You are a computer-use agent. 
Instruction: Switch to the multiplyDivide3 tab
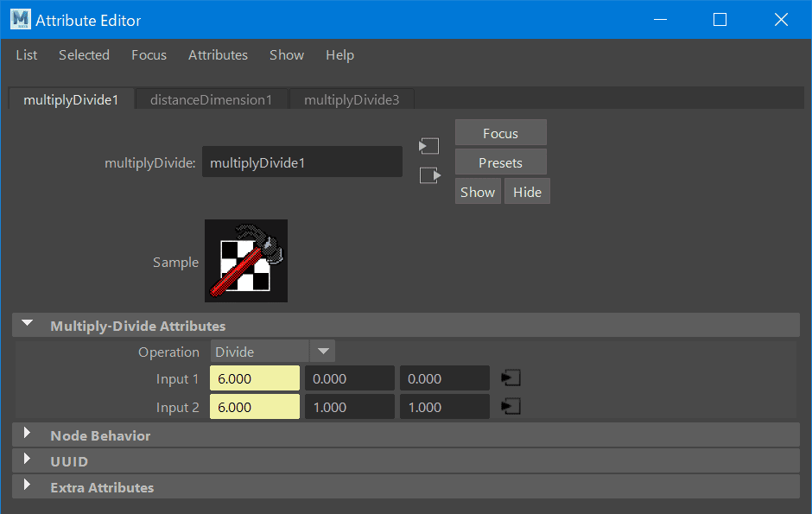coord(352,100)
